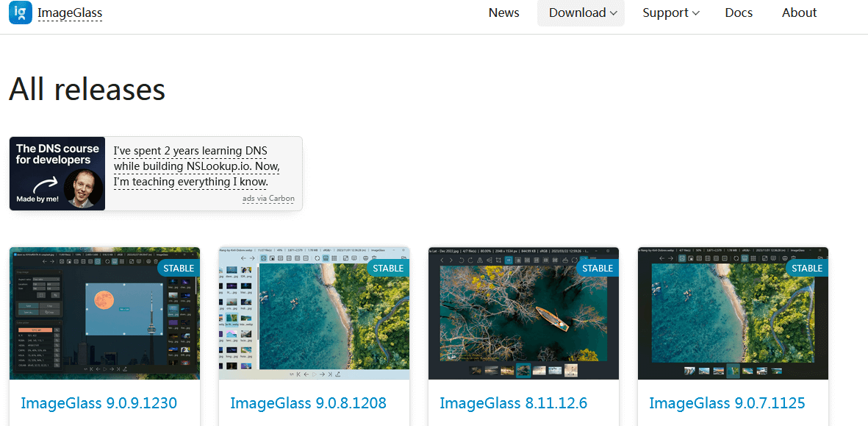Select the ImageGlass 8.11.12.6 release title
868x426 pixels.
tap(513, 403)
